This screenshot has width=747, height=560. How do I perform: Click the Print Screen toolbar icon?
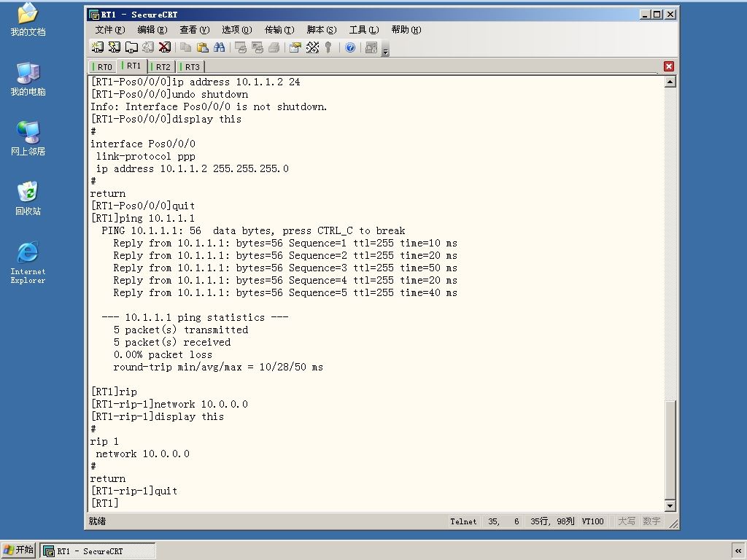point(241,47)
